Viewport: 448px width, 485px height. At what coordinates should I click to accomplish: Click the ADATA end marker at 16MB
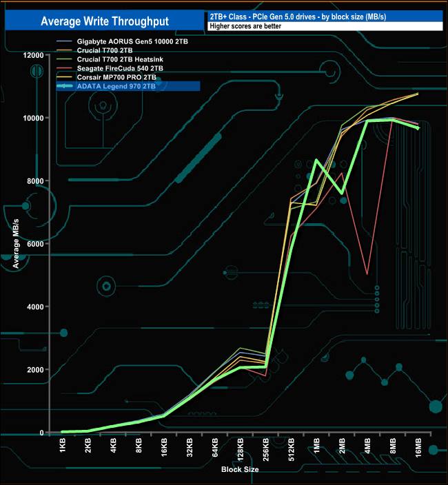tap(418, 127)
